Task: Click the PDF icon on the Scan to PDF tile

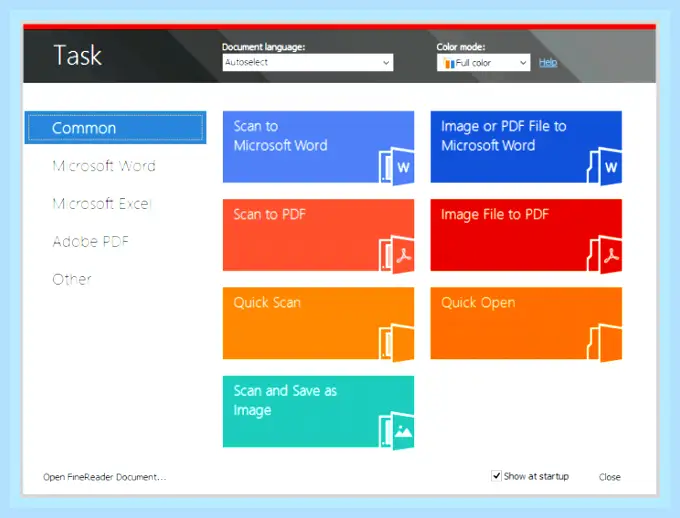Action: [x=396, y=255]
